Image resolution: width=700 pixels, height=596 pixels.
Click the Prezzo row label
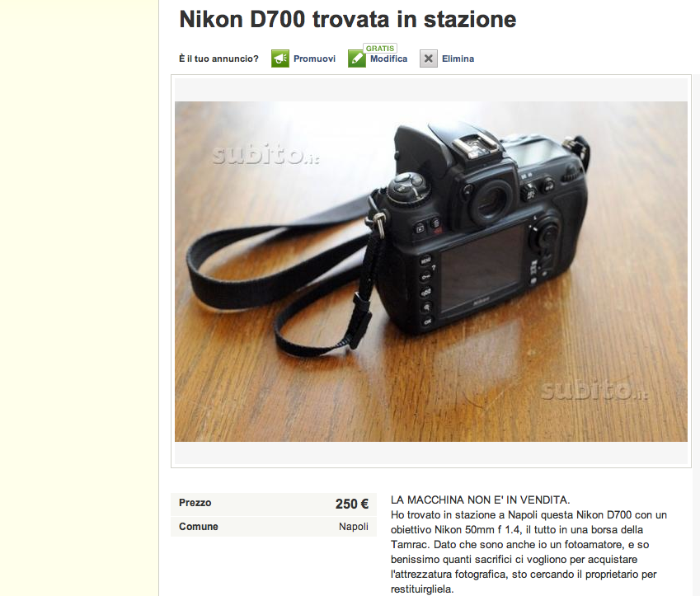(195, 503)
